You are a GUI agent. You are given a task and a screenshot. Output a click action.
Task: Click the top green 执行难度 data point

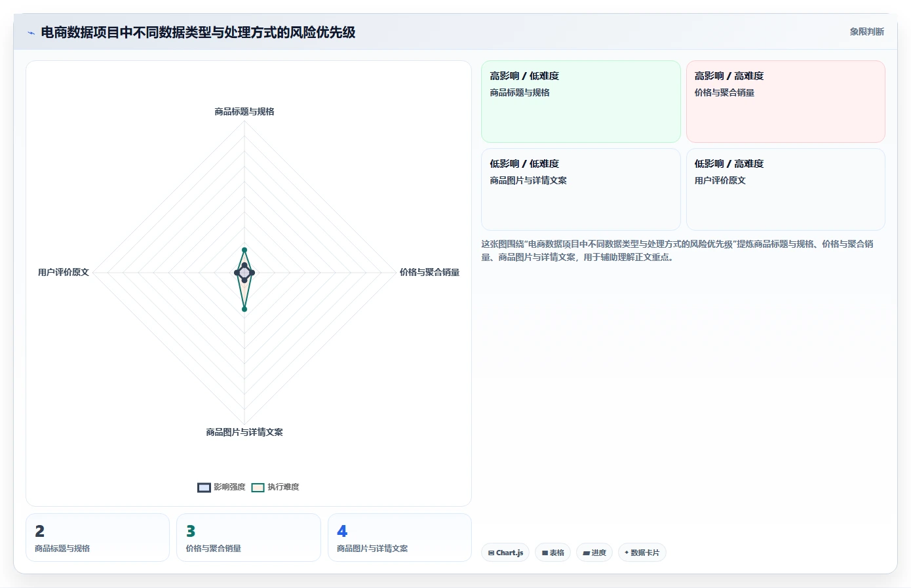tap(244, 250)
